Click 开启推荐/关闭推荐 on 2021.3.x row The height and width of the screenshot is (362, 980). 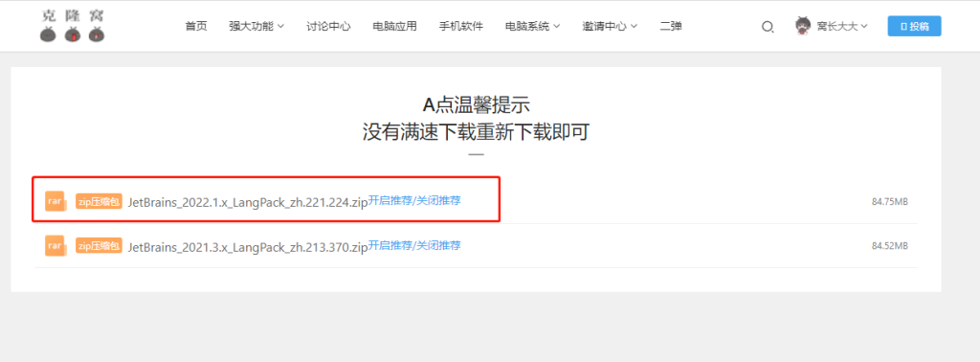(x=414, y=245)
